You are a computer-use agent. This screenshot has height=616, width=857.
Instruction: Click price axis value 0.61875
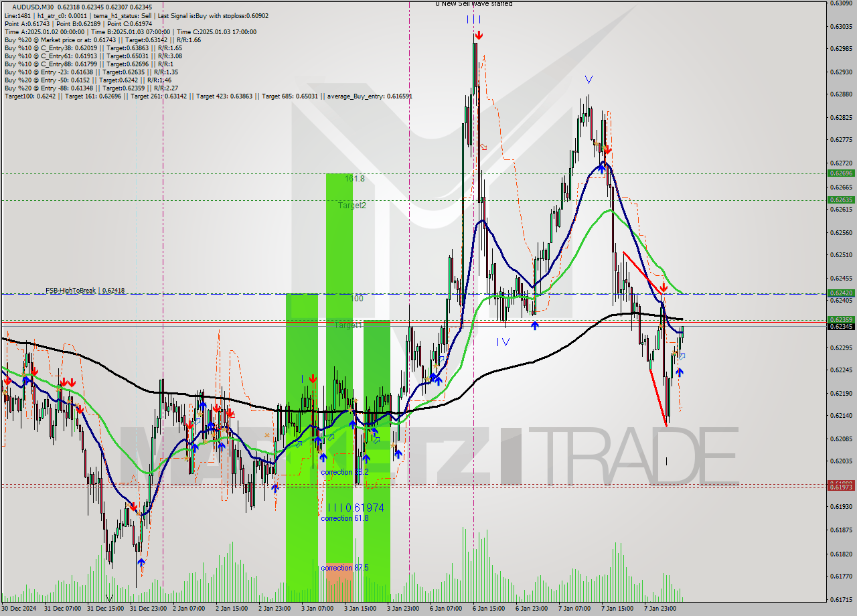coord(841,530)
